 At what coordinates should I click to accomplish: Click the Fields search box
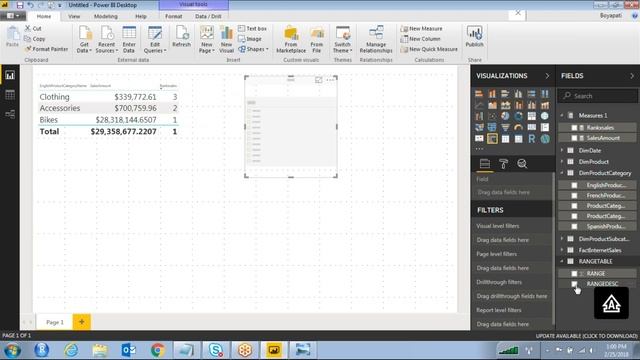(x=597, y=96)
